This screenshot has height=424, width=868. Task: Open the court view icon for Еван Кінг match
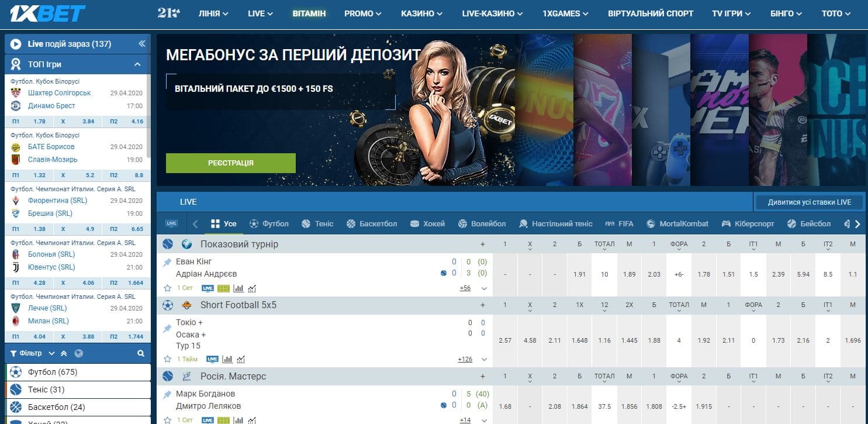pos(223,288)
